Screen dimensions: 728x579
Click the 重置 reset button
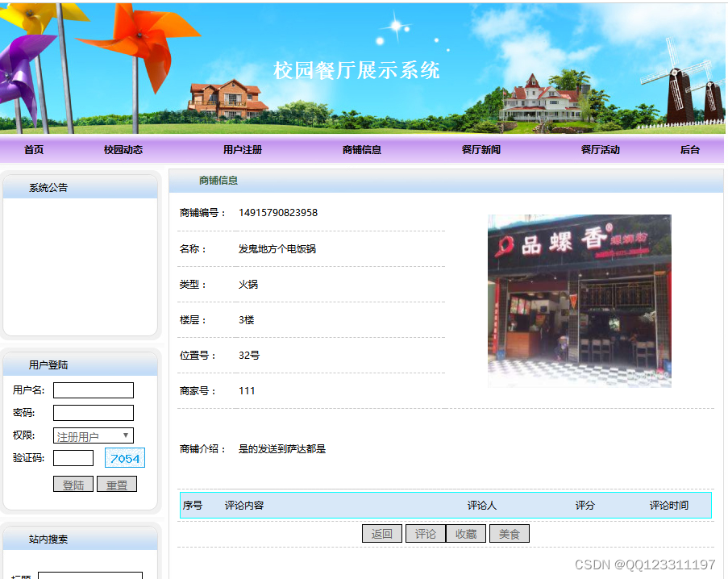[x=117, y=485]
